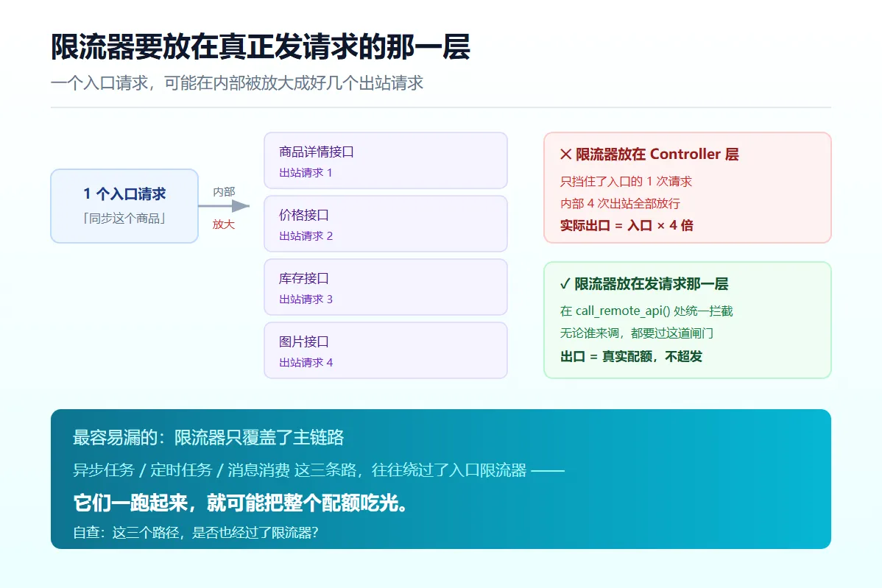Select the line starting with 自查：这三个路径

click(196, 532)
